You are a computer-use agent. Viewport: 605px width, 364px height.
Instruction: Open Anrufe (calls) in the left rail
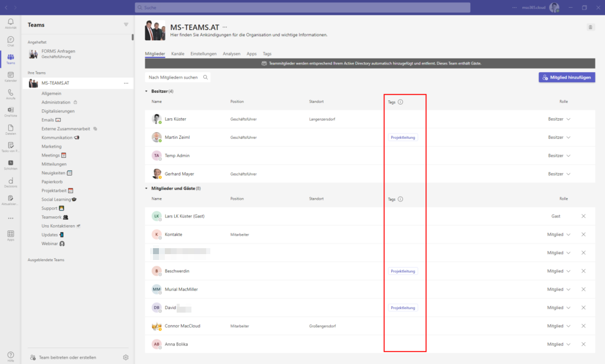pyautogui.click(x=11, y=94)
